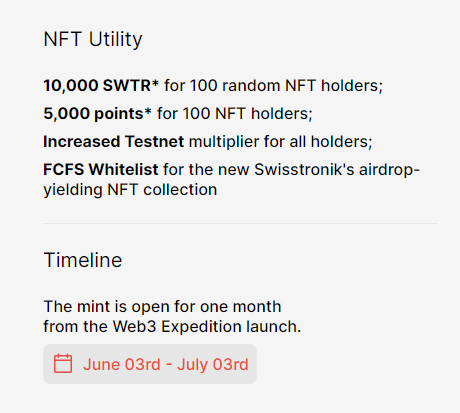This screenshot has height=413, width=460.
Task: Click the asterisk after SWTR
Action: coord(155,83)
